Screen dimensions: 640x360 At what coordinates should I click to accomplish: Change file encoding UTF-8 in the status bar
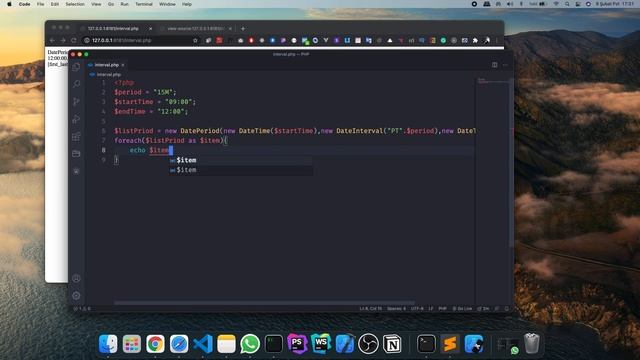pyautogui.click(x=417, y=309)
